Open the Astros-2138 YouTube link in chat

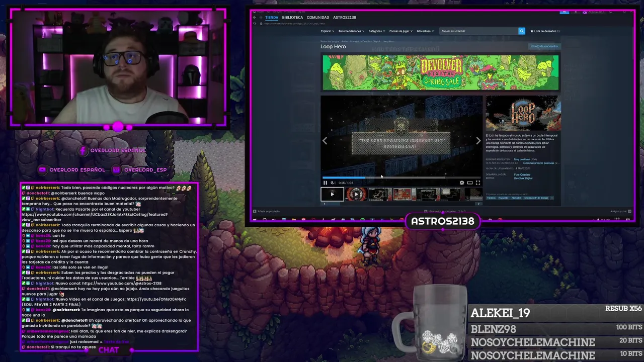pos(122,283)
